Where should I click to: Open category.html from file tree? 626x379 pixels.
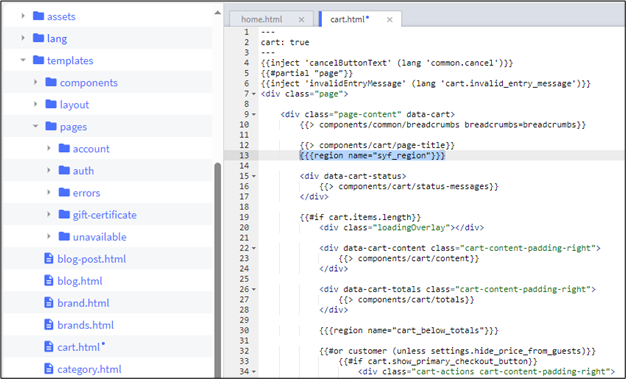coord(89,369)
